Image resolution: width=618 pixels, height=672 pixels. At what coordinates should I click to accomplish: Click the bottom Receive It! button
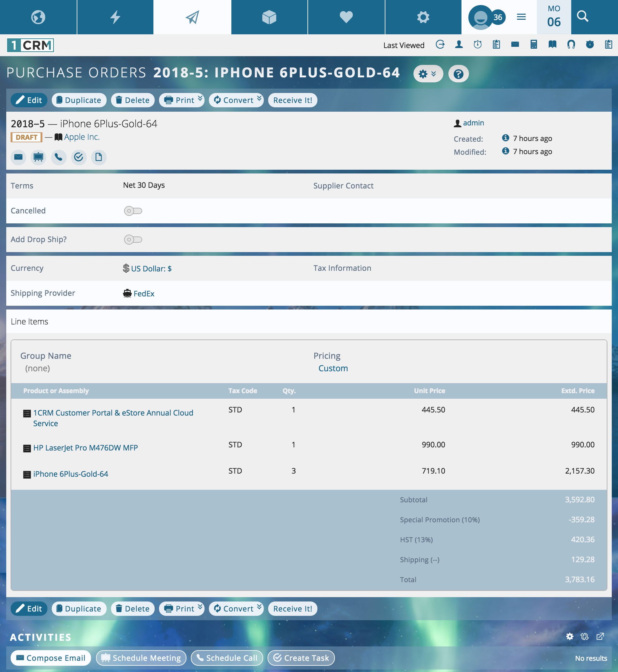pyautogui.click(x=292, y=608)
